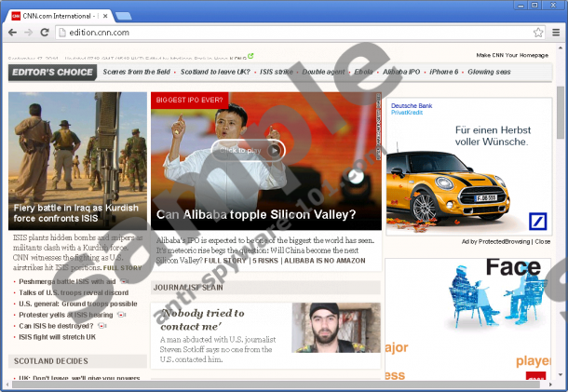Play the Alibaba video with Click to play
Screen dimensions: 568x392
[x=247, y=150]
